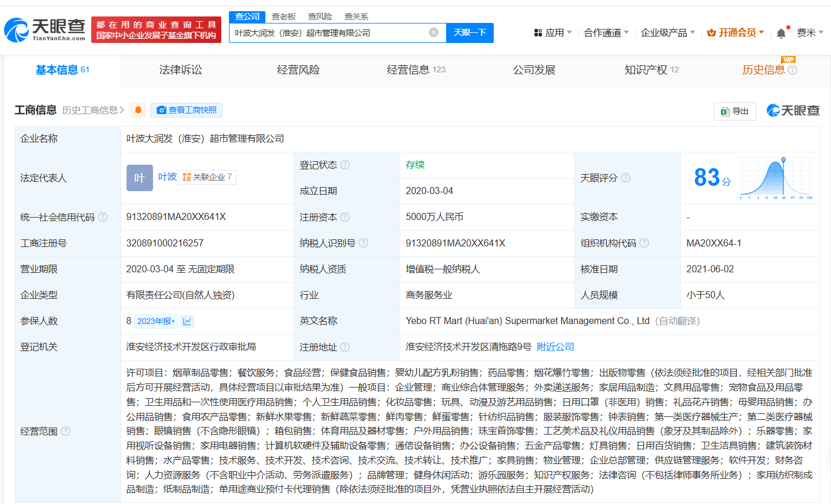Screen dimensions: 831x504
Task: Switch to the 查老板 search tab
Action: [x=284, y=16]
